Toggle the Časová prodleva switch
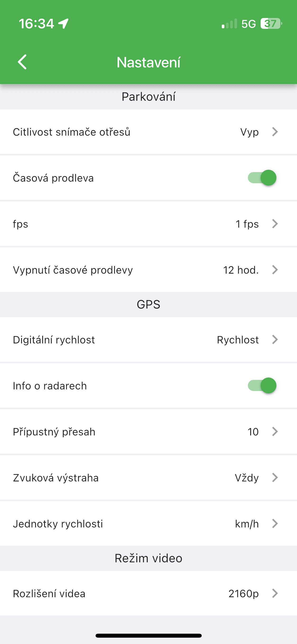Image resolution: width=297 pixels, height=644 pixels. click(262, 178)
